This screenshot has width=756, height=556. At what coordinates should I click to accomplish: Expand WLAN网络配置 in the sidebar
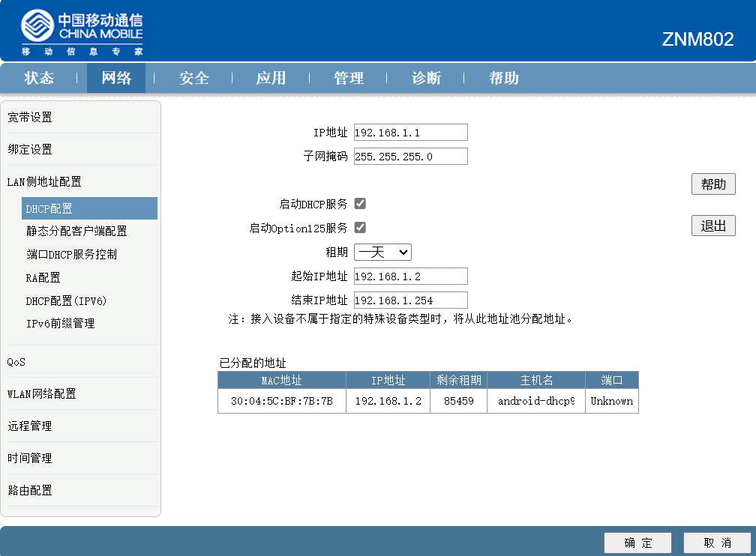click(42, 393)
